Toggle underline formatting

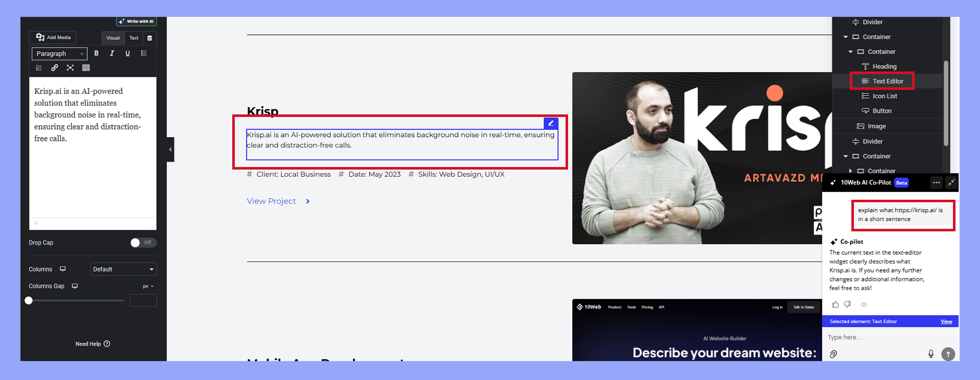(128, 53)
